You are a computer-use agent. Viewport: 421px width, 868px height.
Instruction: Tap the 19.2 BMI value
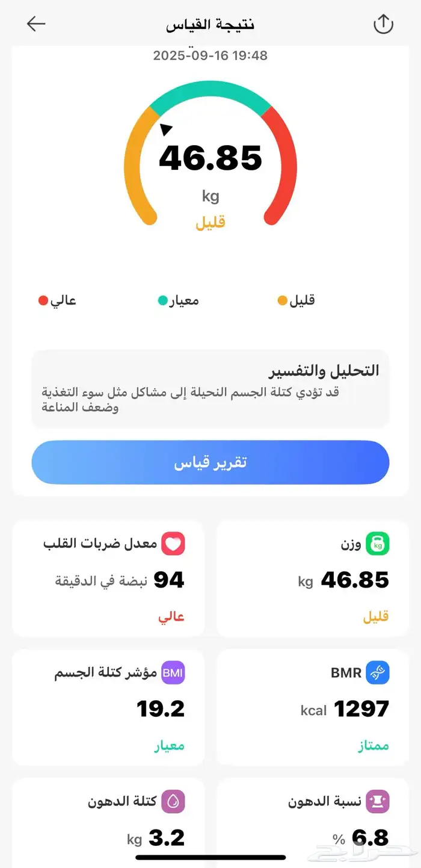[161, 709]
